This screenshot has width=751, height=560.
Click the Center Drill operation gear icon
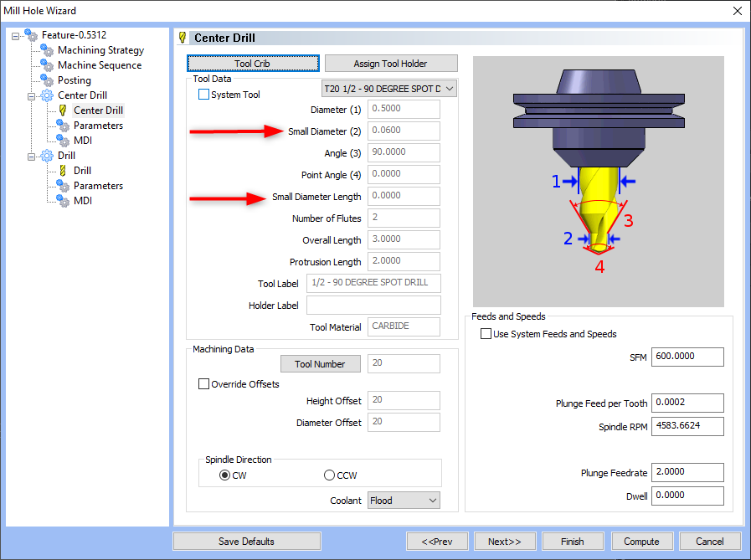47,95
